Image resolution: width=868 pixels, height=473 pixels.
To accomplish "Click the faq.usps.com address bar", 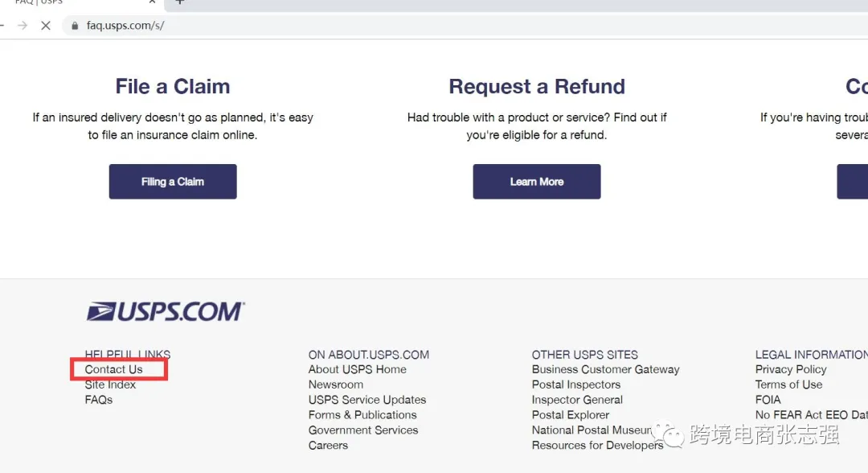I will (321, 26).
